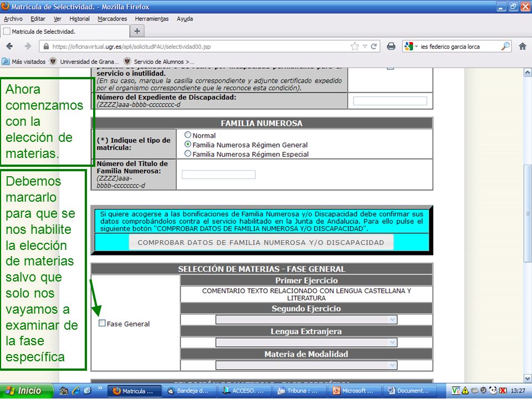Screen dimensions: 532x399
Task: Switch to ACCESO. ... taskbar window
Action: pos(244,391)
